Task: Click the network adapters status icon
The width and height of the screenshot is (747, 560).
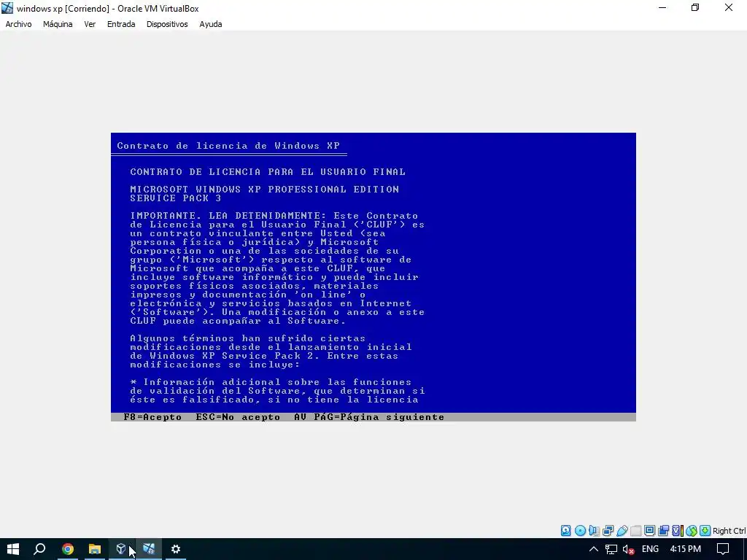Action: click(x=608, y=531)
